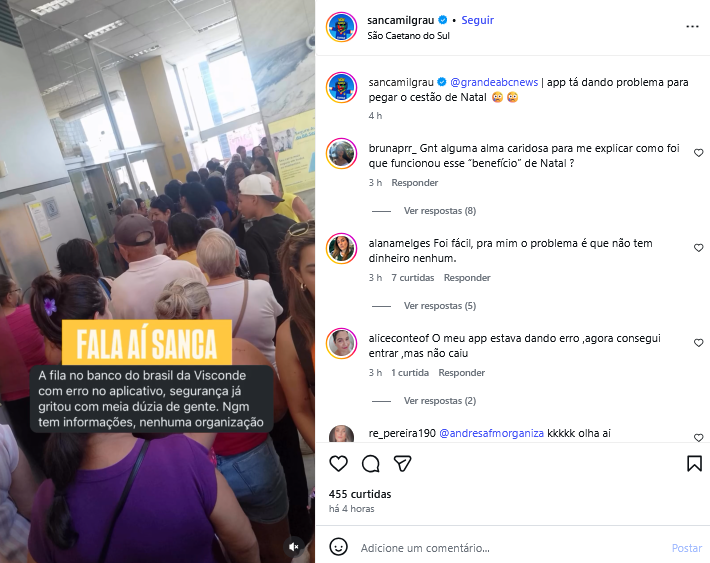Screen dimensions: 710x563
Task: Open the comment bubble icon
Action: (370, 463)
